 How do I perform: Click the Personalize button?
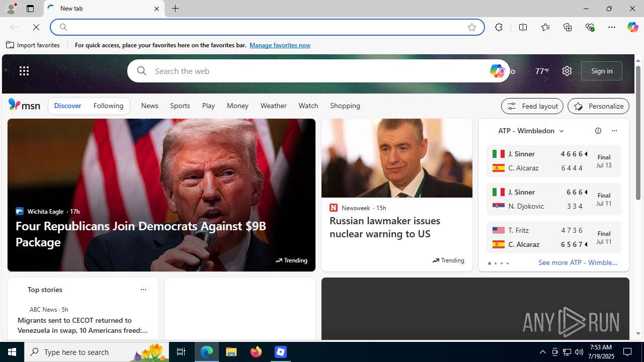[598, 106]
